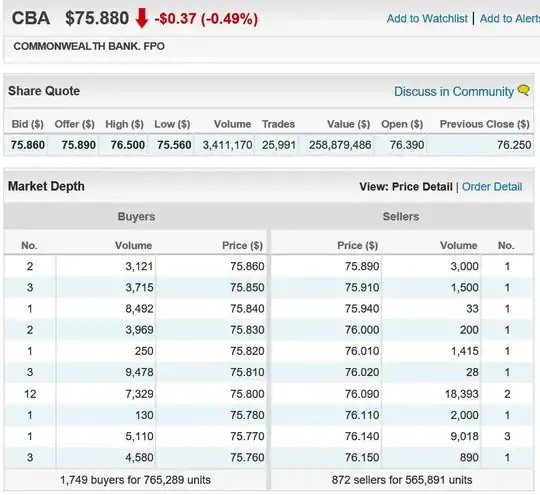Click the seller volume 18,393
Viewport: 540px width, 495px height.
point(461,394)
